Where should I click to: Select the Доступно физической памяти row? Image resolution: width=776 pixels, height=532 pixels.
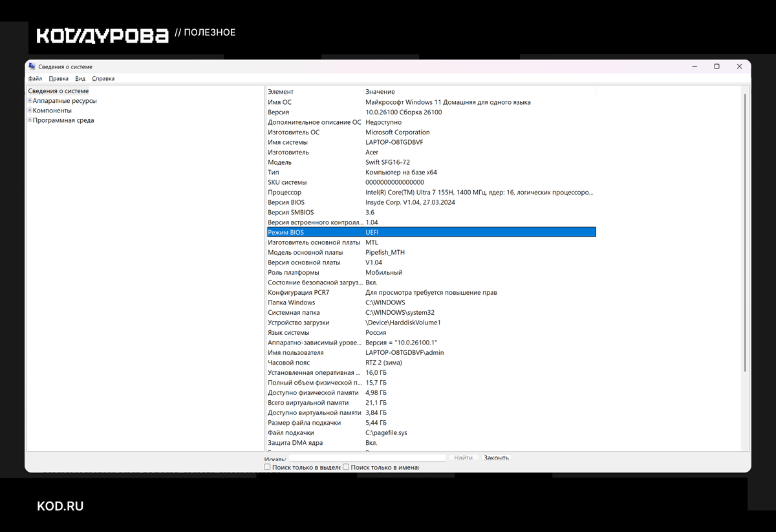coord(431,392)
